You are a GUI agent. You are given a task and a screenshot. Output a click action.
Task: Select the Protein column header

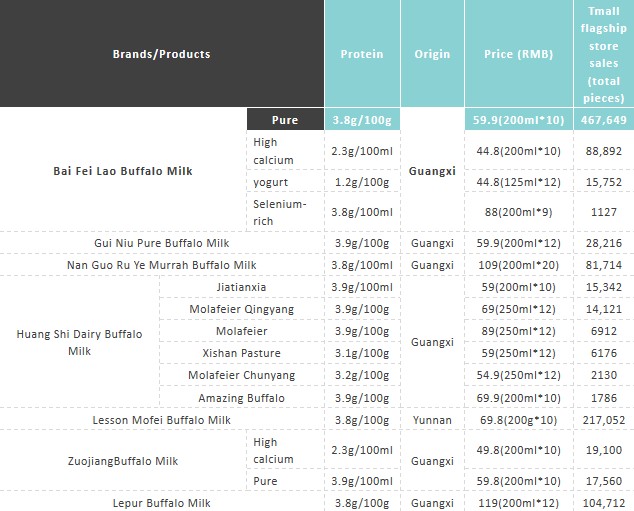(x=362, y=53)
